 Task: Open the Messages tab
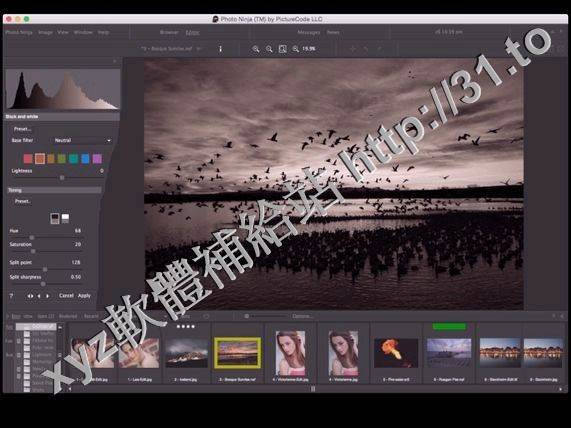[x=308, y=32]
